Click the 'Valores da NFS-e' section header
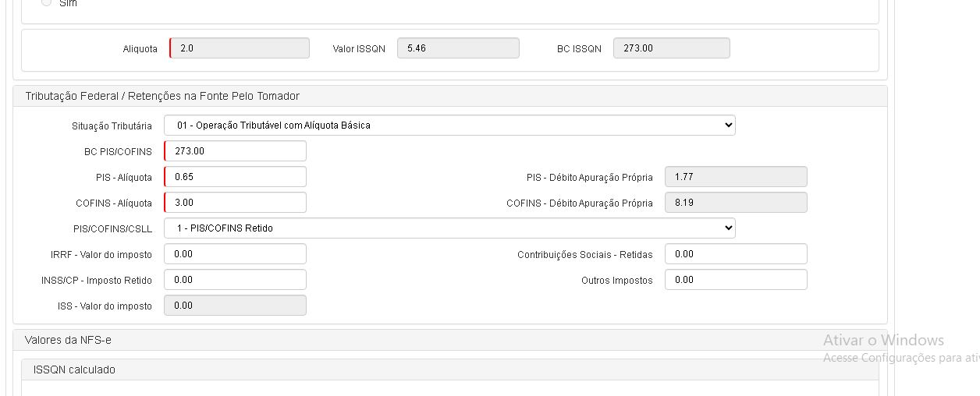This screenshot has height=396, width=980. pyautogui.click(x=69, y=340)
